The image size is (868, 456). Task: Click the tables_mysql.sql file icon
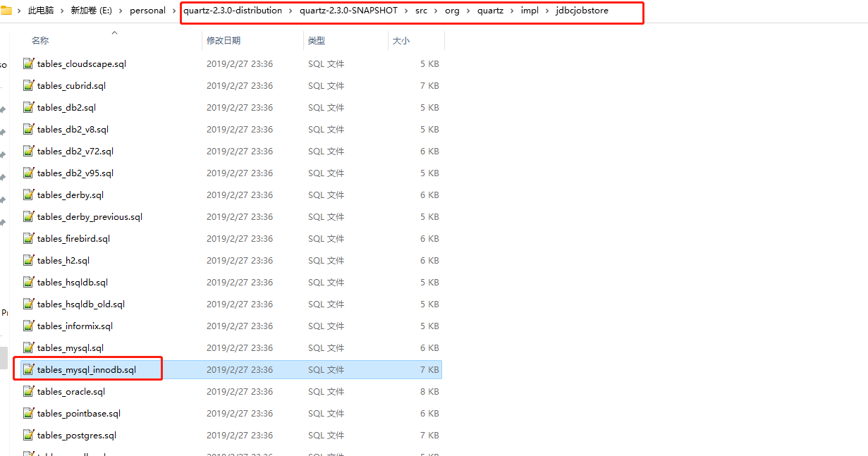click(28, 347)
